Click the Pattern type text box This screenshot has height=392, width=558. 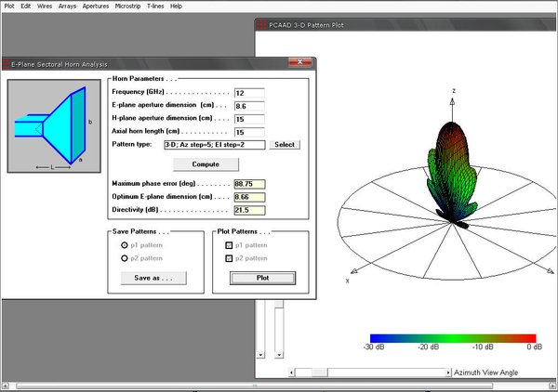[x=215, y=145]
